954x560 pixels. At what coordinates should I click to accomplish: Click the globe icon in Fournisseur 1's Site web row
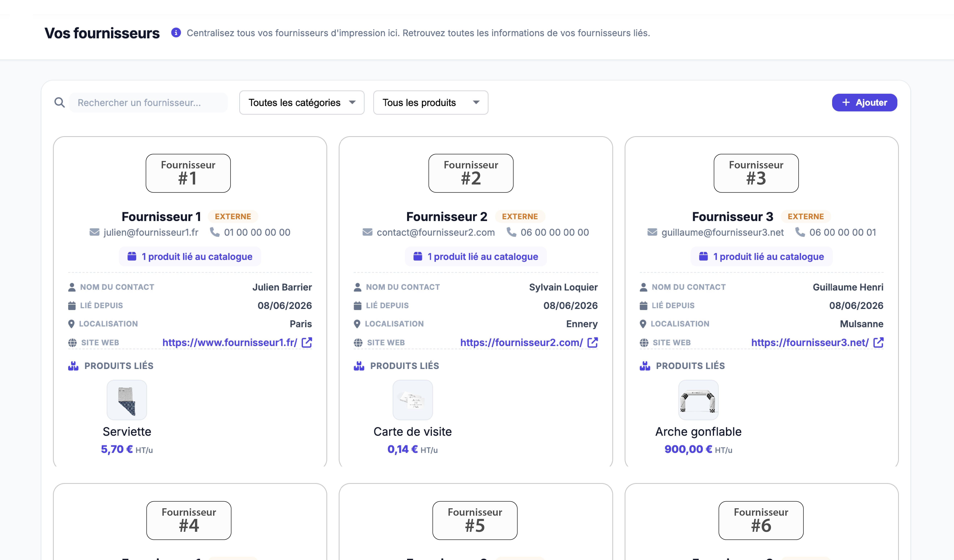point(72,343)
